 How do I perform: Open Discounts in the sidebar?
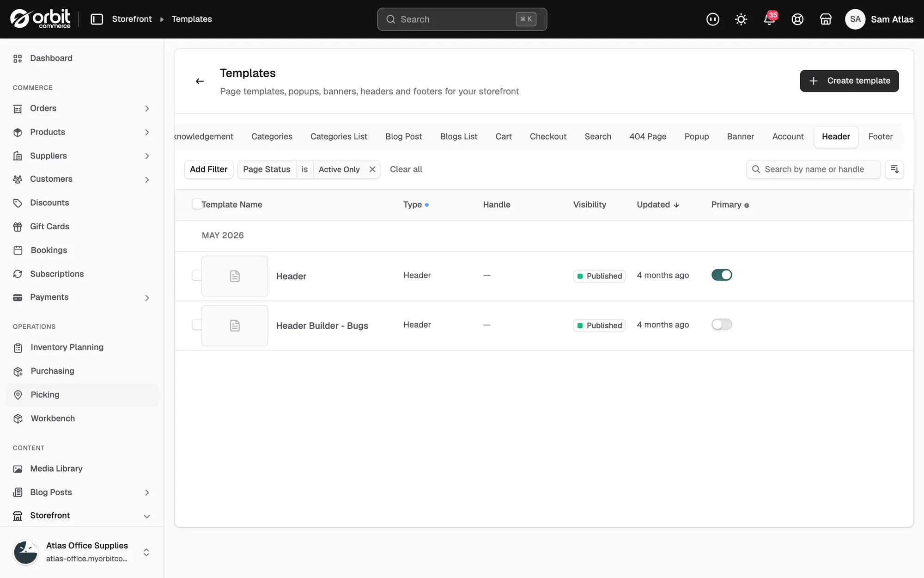point(82,203)
